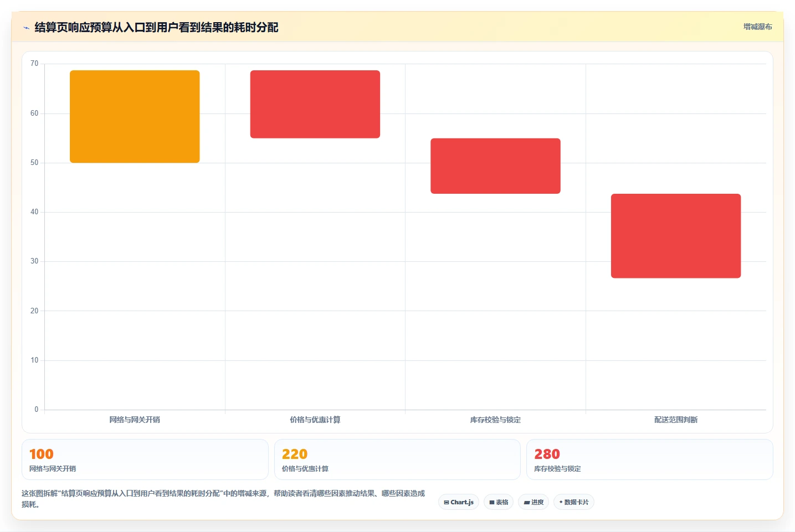Click the y-axis value 0
Screen dimensions: 795x532
(x=37, y=410)
